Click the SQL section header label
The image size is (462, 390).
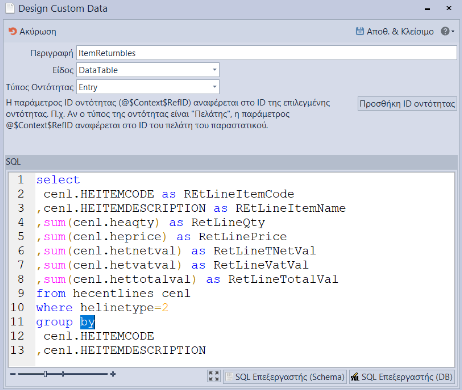(13, 162)
